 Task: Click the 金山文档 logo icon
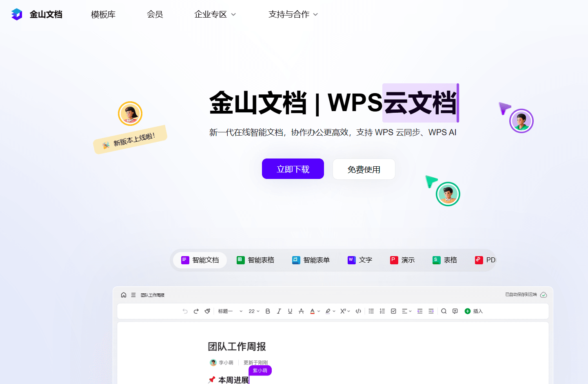(17, 14)
